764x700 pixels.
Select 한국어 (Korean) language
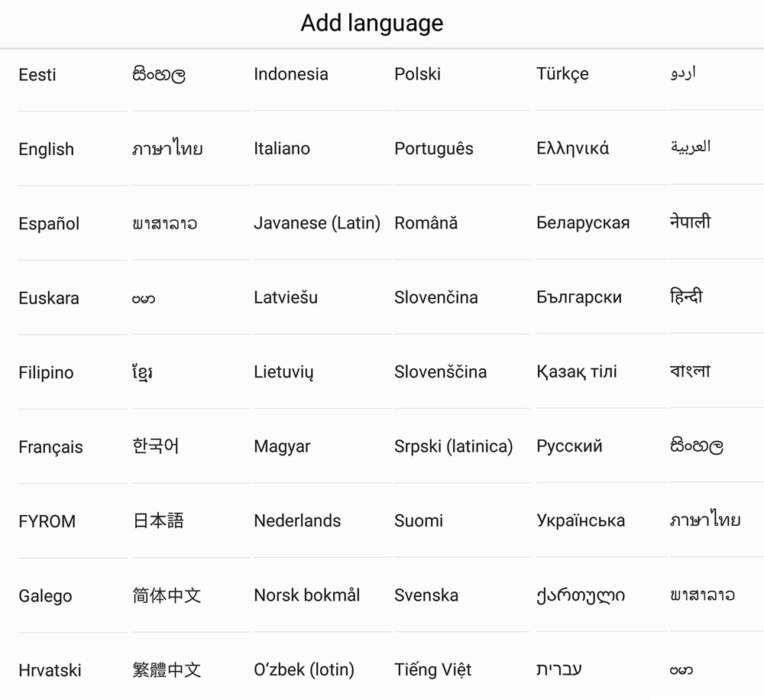[156, 446]
